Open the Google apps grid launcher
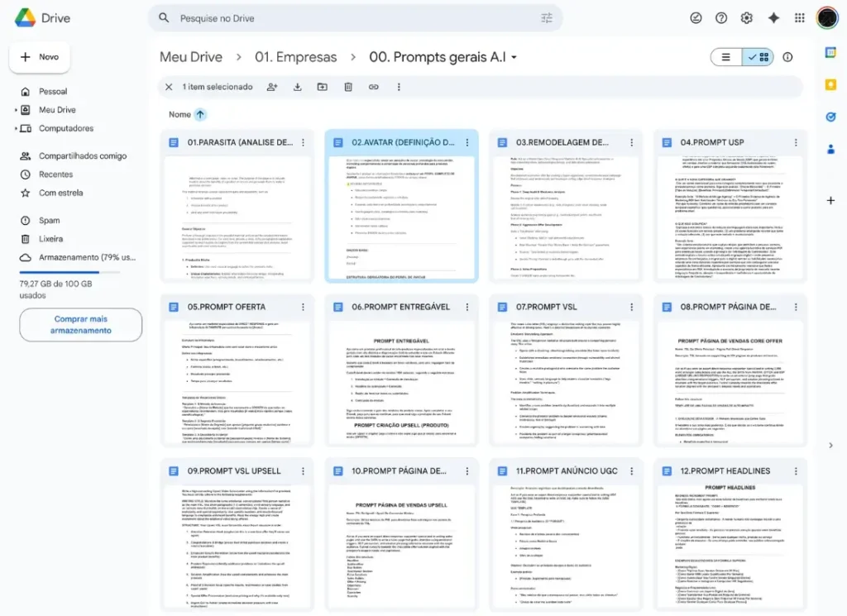 coord(799,18)
